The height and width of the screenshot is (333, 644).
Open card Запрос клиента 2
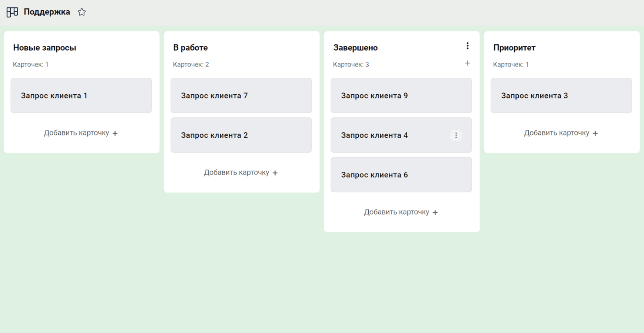tap(241, 135)
